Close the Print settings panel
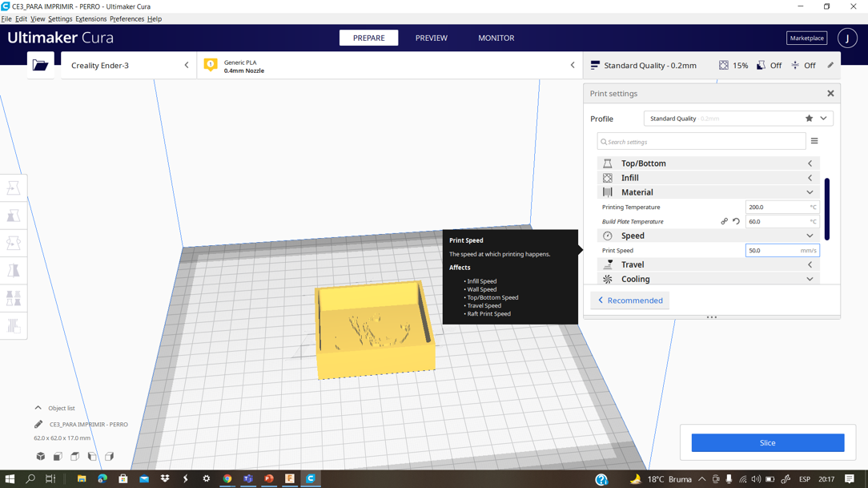 click(x=830, y=94)
